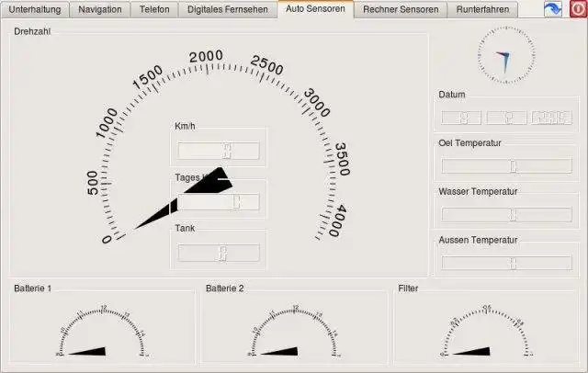Open the Unterhaltung tab
Image resolution: width=588 pixels, height=373 pixels.
point(35,9)
